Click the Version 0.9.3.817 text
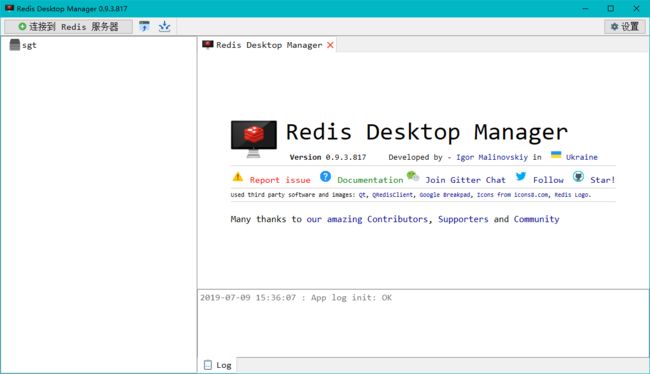The image size is (650, 374). click(x=327, y=157)
